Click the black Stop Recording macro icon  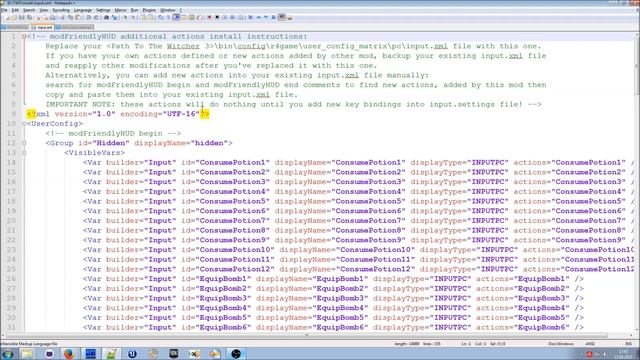click(x=217, y=18)
